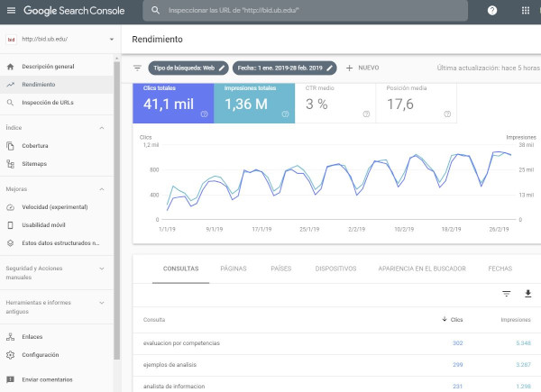Viewport: 541px width, 392px height.
Task: Open Inspección de URLs in sidebar
Action: point(57,103)
